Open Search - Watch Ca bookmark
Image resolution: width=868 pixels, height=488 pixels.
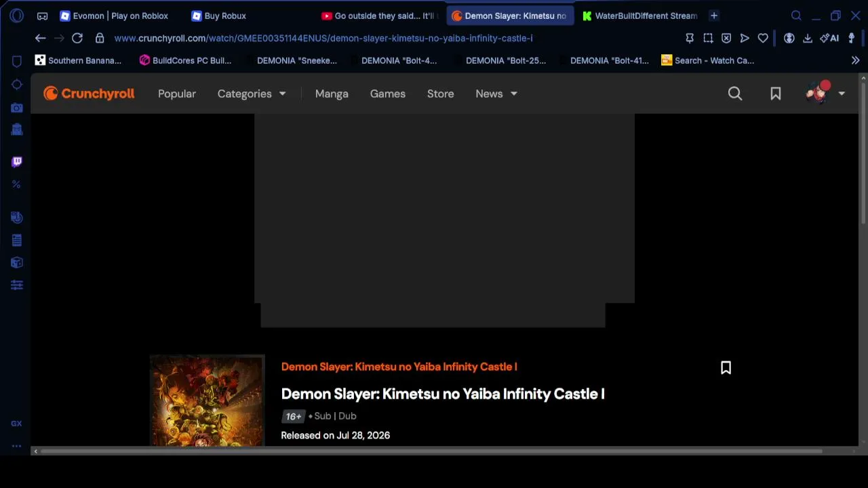[x=707, y=60]
